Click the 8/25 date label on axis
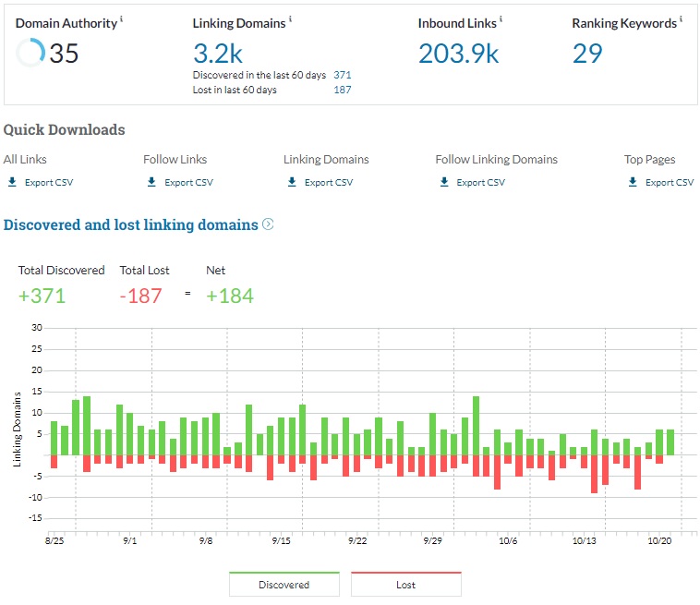Viewport: 700px width, 605px height. click(54, 540)
